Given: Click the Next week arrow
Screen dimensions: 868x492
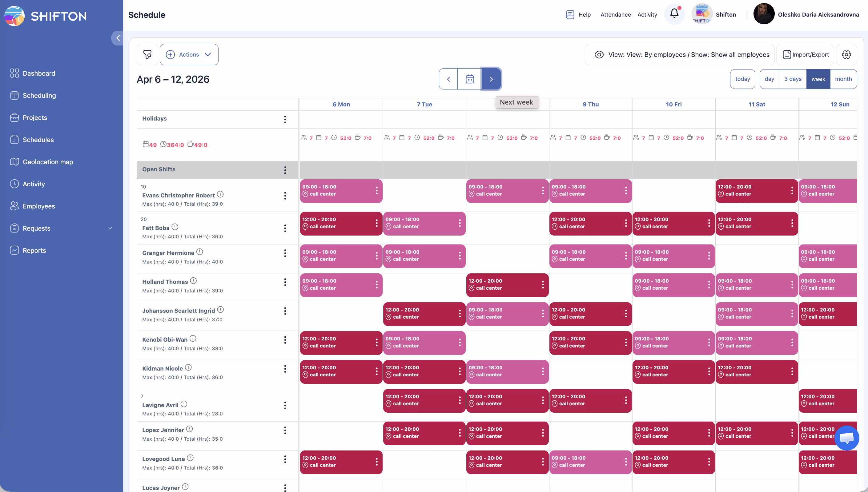Looking at the screenshot, I should [491, 79].
